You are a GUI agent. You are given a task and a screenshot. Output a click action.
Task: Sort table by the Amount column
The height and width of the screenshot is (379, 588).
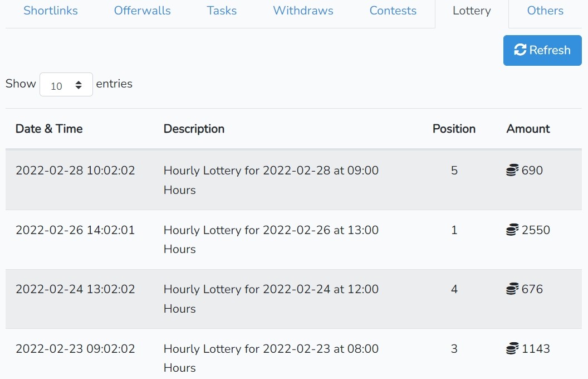528,129
